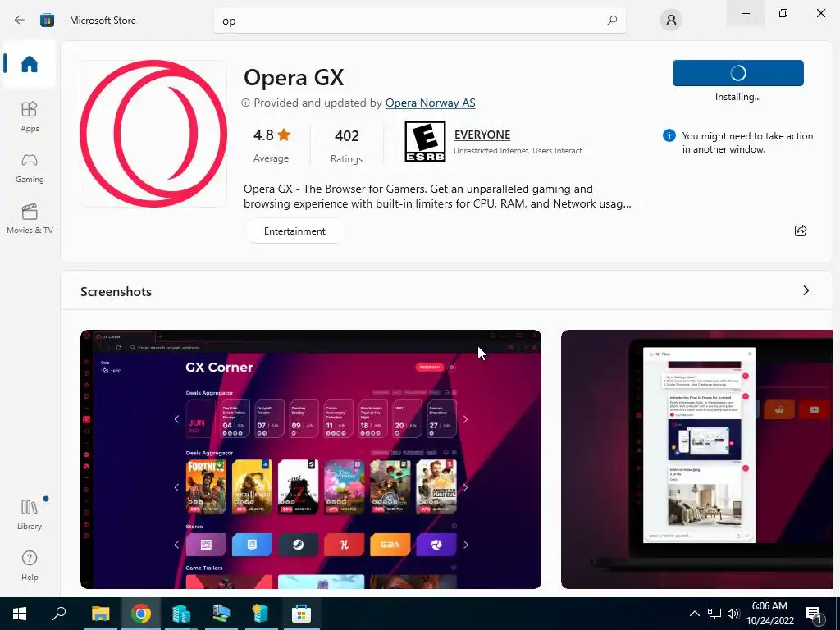Open Microsoft Store taskbar icon
Screen dimensions: 840x630
click(x=301, y=614)
